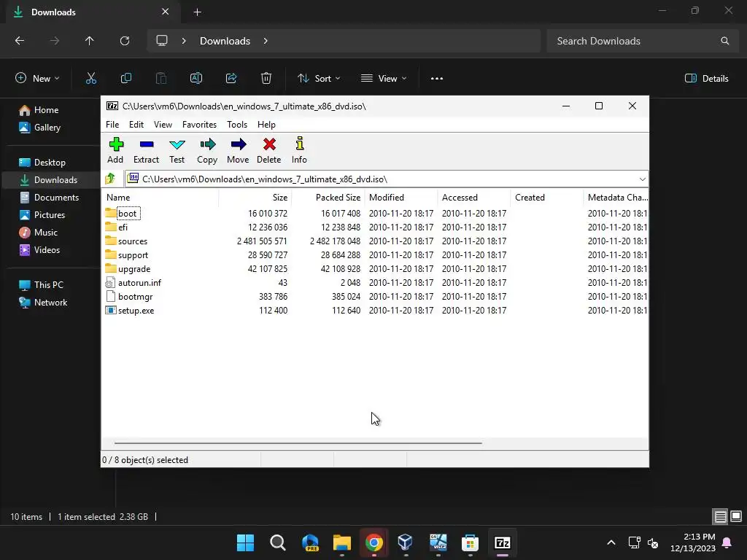This screenshot has width=747, height=560.
Task: Switch Explorer to details list view
Action: 720,517
